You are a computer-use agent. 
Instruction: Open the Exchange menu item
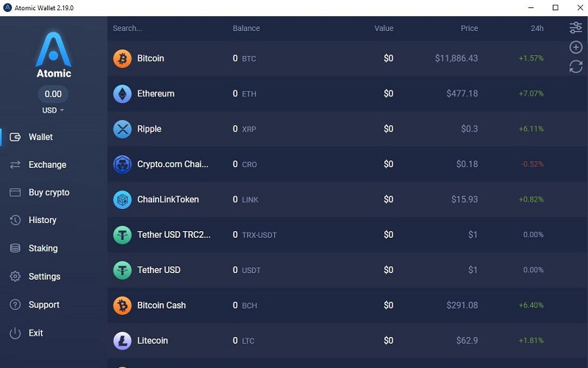coord(47,164)
